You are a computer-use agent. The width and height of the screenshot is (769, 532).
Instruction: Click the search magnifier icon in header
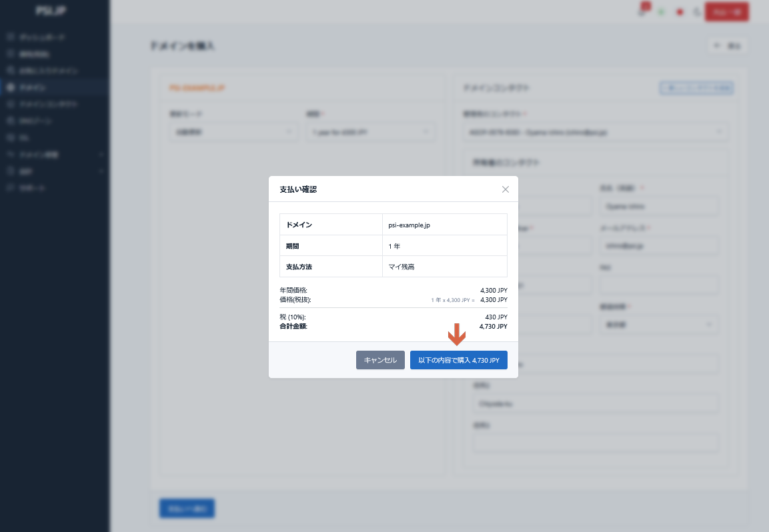[x=697, y=12]
